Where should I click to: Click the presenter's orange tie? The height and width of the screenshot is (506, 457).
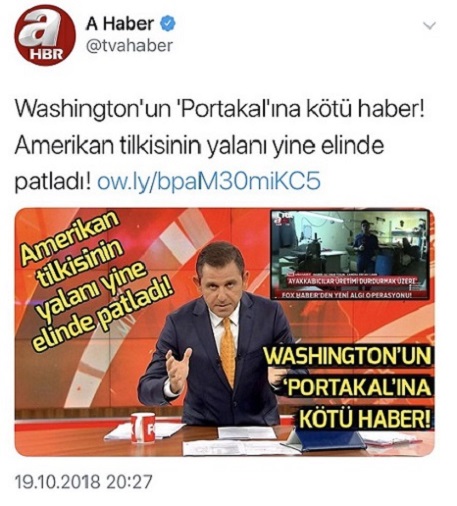(x=228, y=352)
